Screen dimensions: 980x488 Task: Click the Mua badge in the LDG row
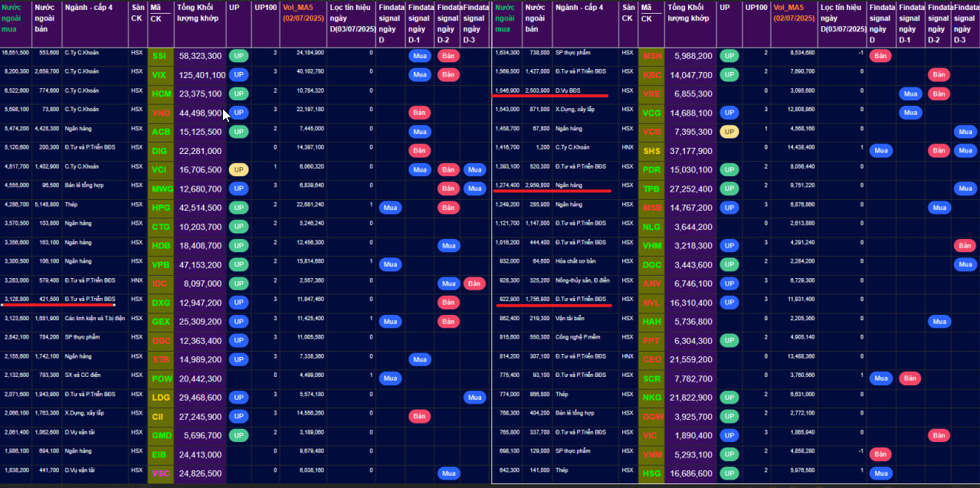pos(474,398)
